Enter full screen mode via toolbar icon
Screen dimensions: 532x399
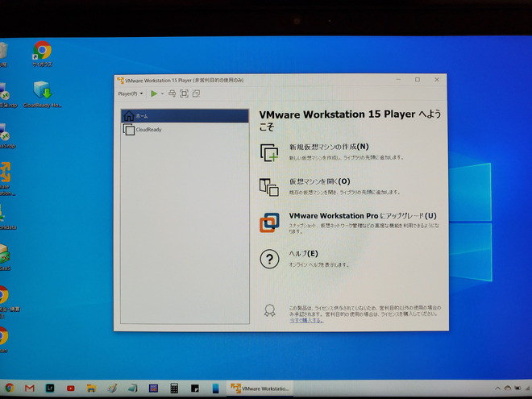tap(184, 94)
